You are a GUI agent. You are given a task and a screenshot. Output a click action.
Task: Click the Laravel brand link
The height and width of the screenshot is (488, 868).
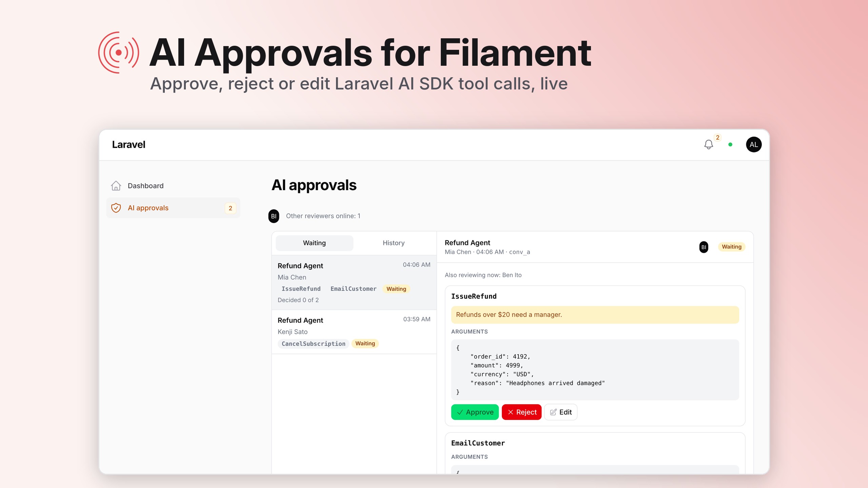pyautogui.click(x=129, y=145)
